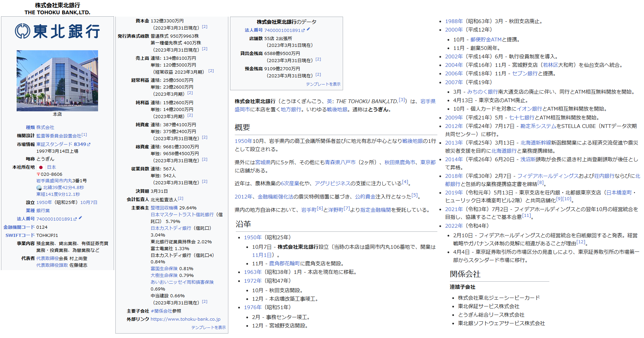Open the 浅沼新 link
This screenshot has width=644, height=338.
[528, 159]
